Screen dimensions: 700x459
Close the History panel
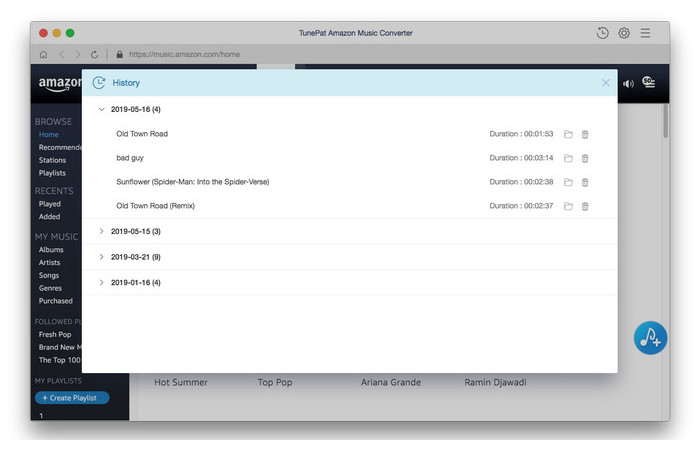click(605, 83)
